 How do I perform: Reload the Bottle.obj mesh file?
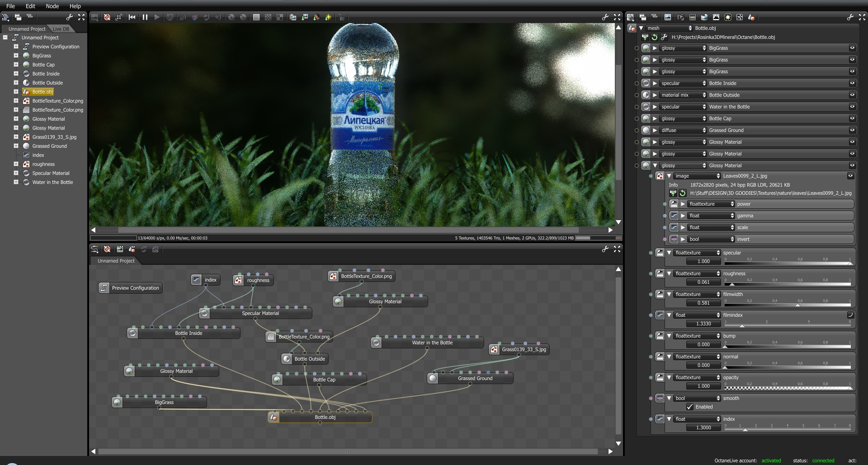654,37
